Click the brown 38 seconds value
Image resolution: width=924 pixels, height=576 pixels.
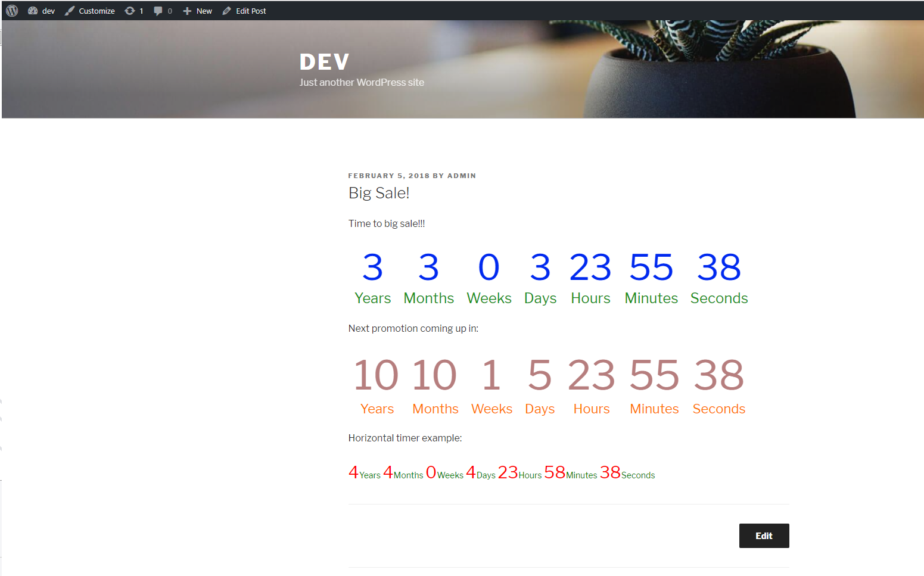tap(719, 375)
